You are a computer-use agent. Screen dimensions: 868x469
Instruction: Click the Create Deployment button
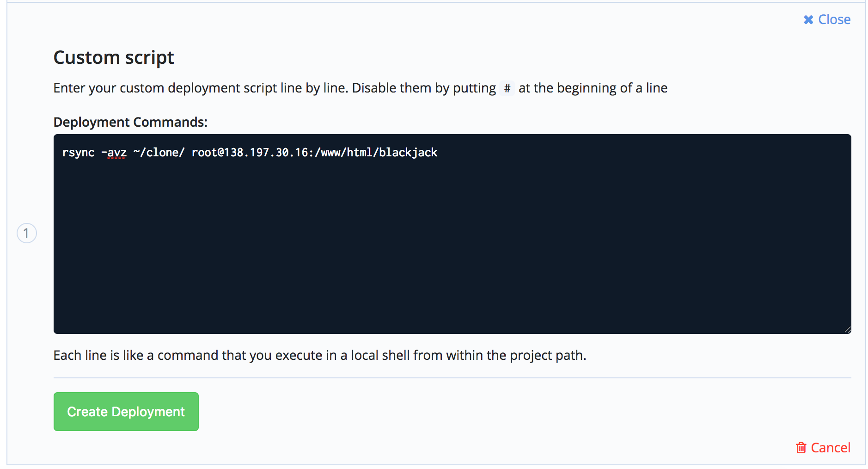click(126, 412)
